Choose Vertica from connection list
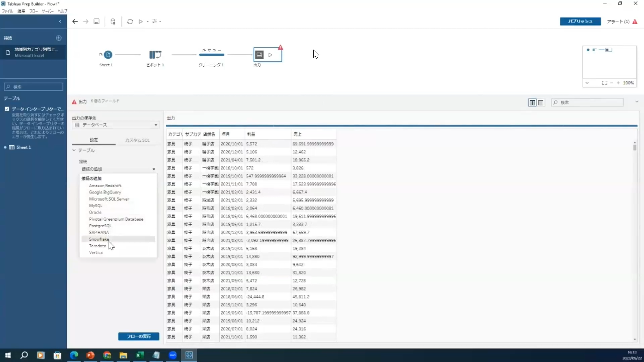 click(96, 252)
